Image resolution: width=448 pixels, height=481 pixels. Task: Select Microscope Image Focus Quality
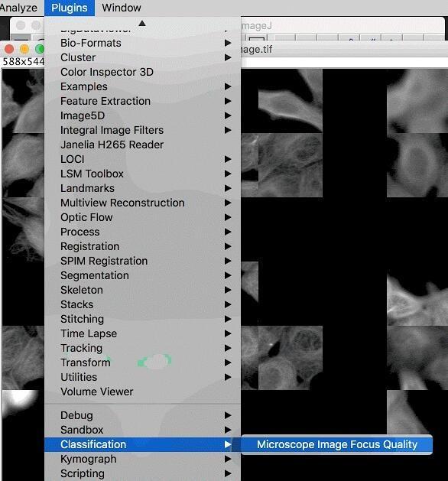coord(336,444)
